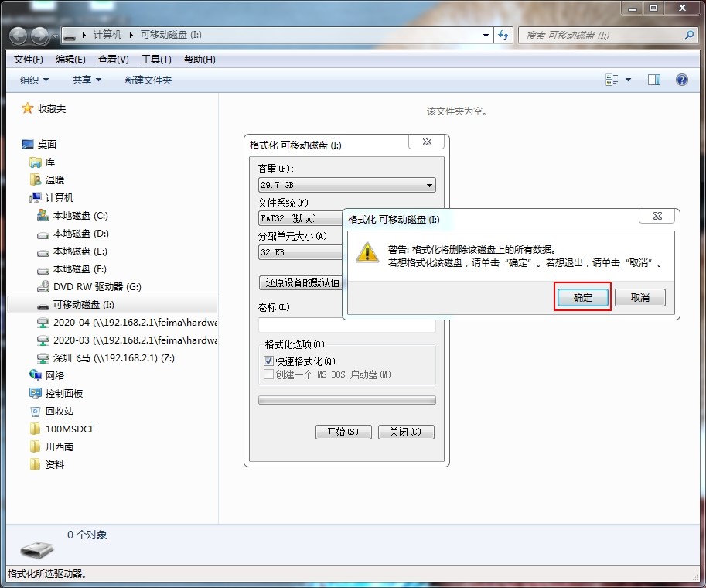
Task: Open recent pages dropdown beside nav arrows
Action: [x=55, y=36]
